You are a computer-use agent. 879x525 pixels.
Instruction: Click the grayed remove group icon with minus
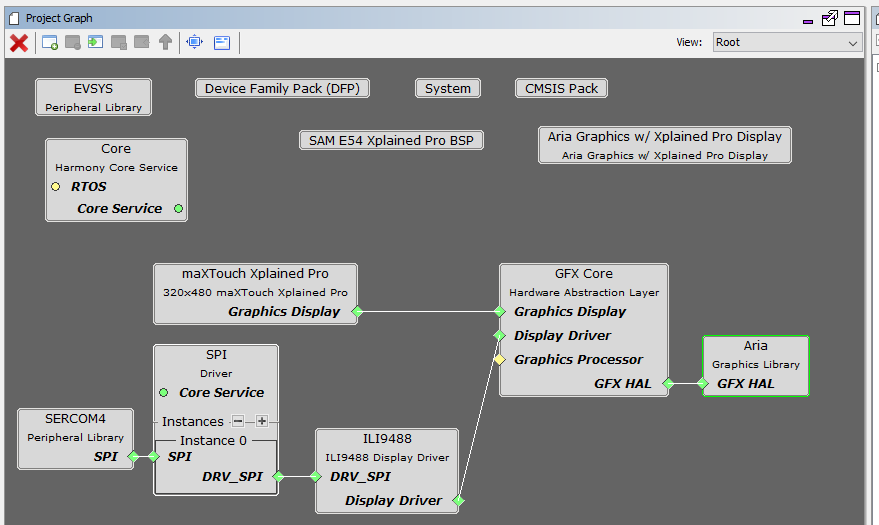[73, 43]
